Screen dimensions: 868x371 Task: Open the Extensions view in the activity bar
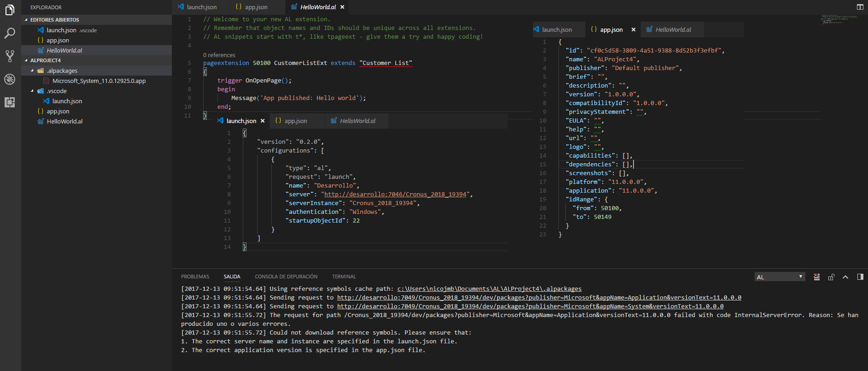pyautogui.click(x=10, y=102)
